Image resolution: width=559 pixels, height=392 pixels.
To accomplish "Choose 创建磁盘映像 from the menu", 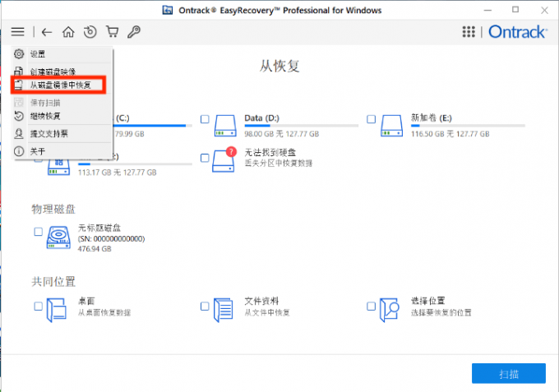I will tap(62, 71).
